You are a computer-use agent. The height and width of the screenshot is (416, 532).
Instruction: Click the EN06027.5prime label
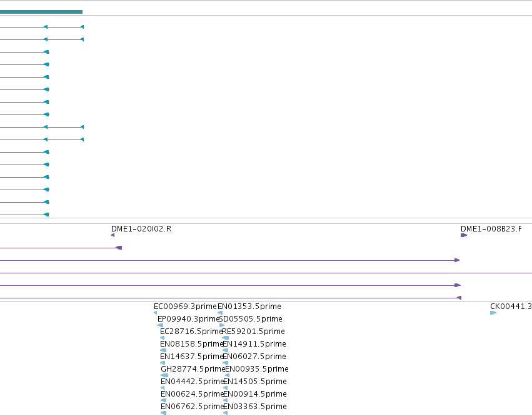(x=254, y=357)
